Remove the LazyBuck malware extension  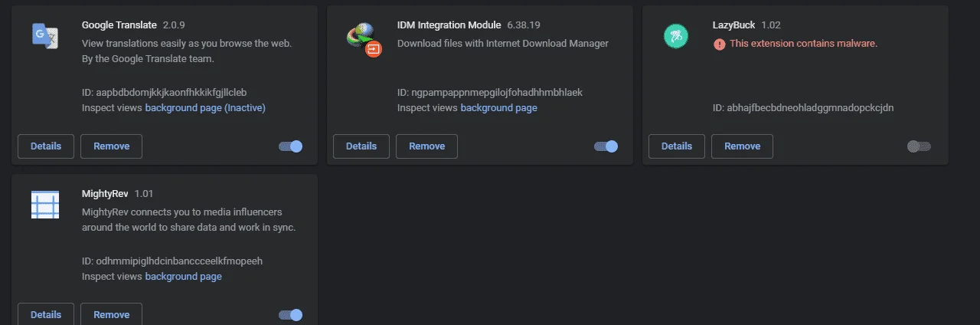click(743, 146)
